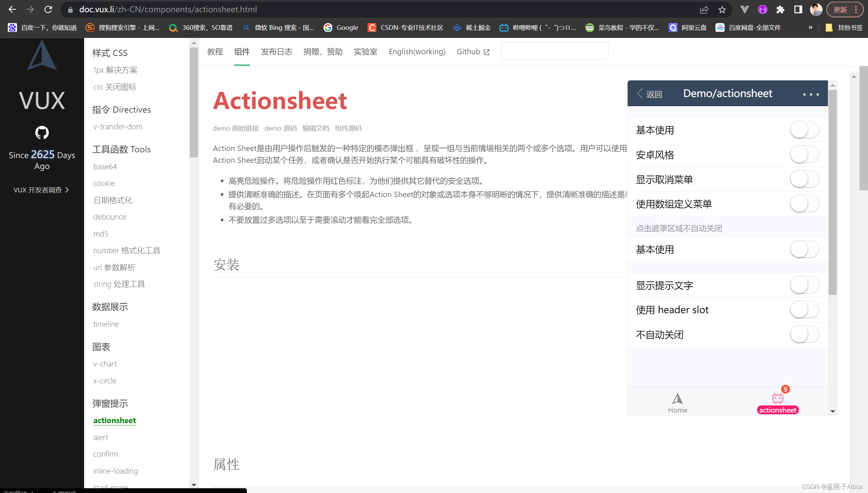Open the browser extensions puzzle icon

(x=780, y=10)
